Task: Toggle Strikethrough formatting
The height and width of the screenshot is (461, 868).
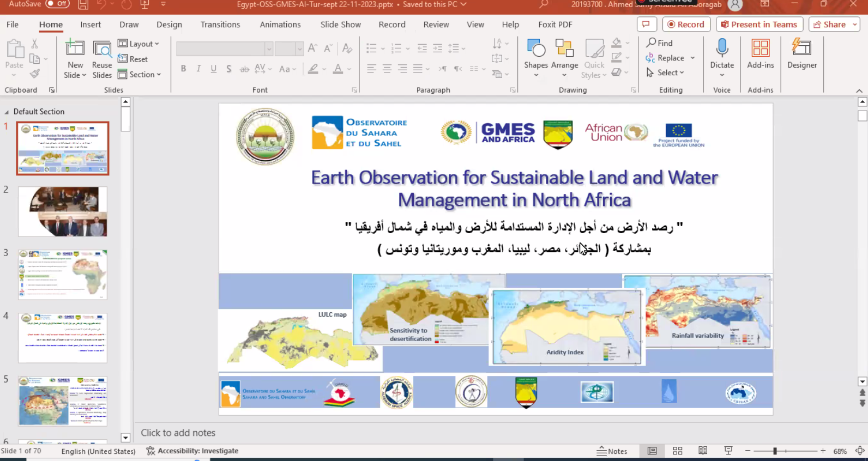Action: [244, 69]
